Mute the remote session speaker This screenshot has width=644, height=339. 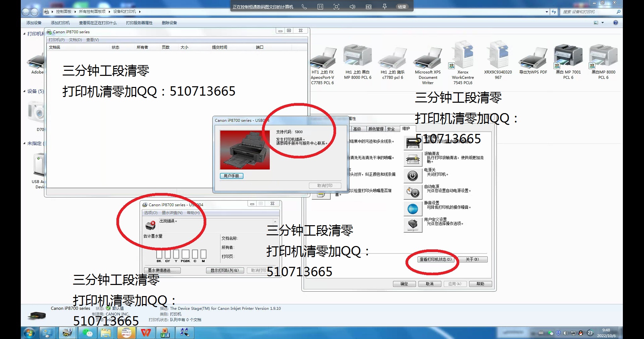[x=353, y=7]
